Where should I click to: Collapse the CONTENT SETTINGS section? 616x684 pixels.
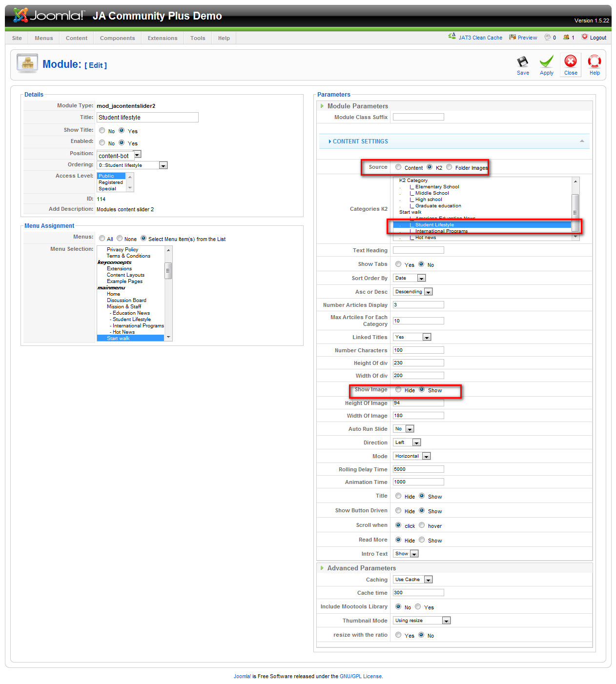pos(582,141)
